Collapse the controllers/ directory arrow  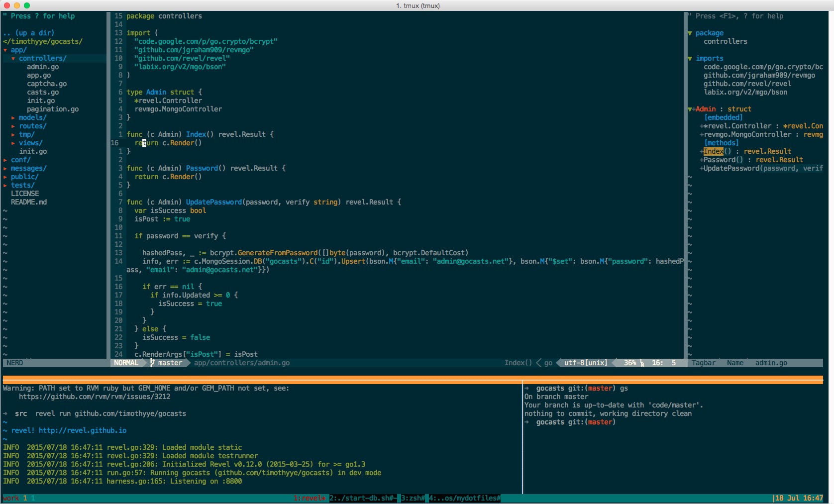[13, 59]
